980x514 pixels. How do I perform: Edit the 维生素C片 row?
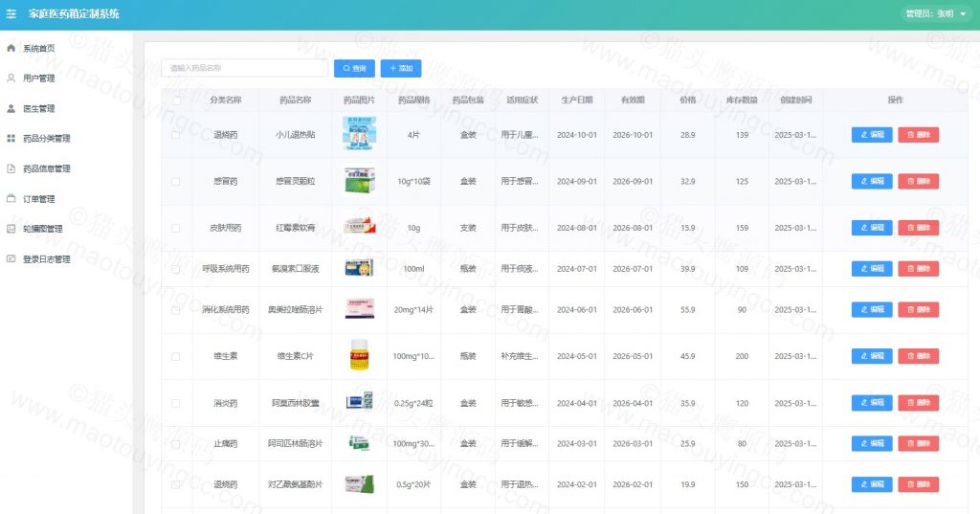click(872, 356)
